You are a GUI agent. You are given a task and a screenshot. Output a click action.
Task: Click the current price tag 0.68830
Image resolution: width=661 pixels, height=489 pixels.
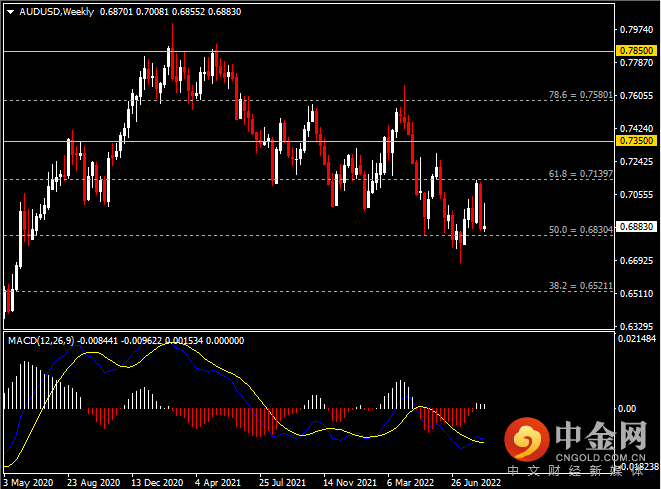pyautogui.click(x=637, y=227)
